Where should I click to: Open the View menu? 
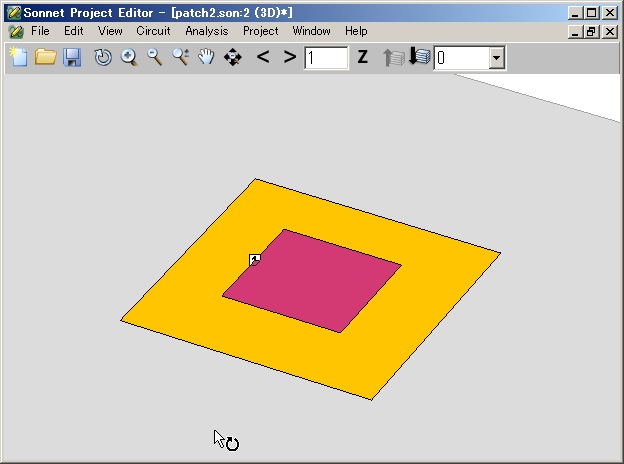[x=110, y=31]
